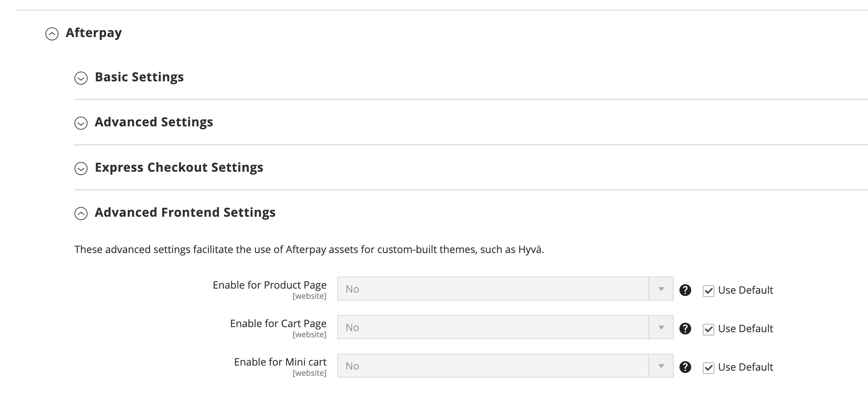Expand the Express Checkout Settings section
The width and height of the screenshot is (868, 395).
click(x=179, y=167)
